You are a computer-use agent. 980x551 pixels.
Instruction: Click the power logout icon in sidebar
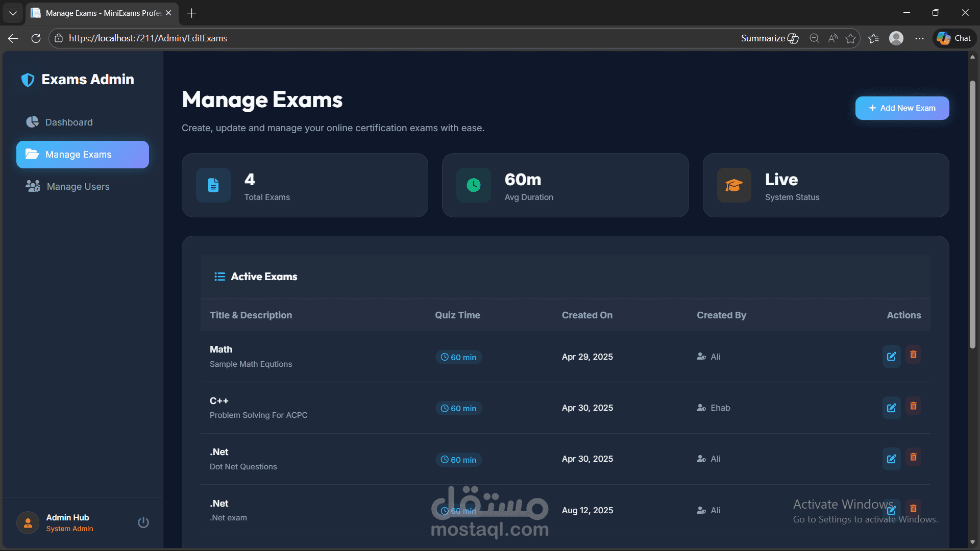click(x=143, y=522)
